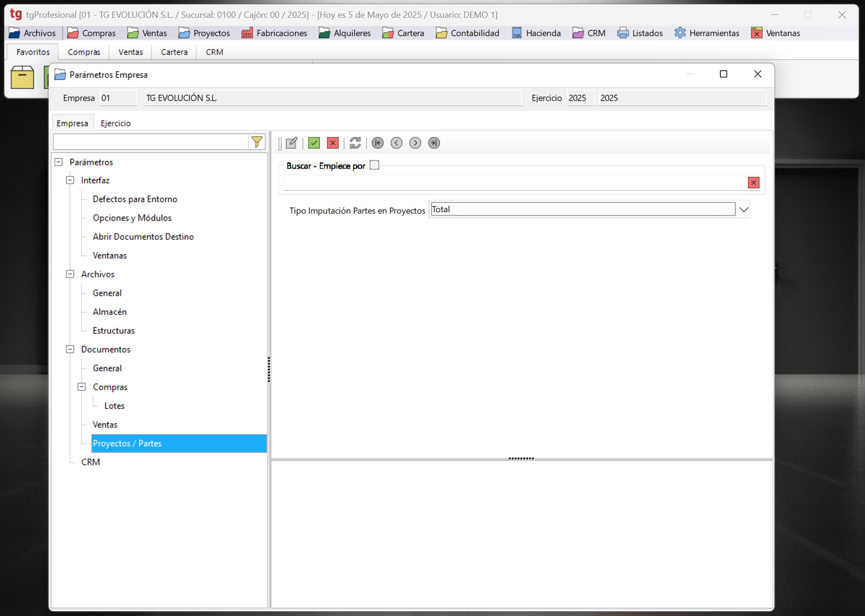Viewport: 865px width, 616px height.
Task: Switch to the CRM ribbon tab
Action: click(x=214, y=52)
